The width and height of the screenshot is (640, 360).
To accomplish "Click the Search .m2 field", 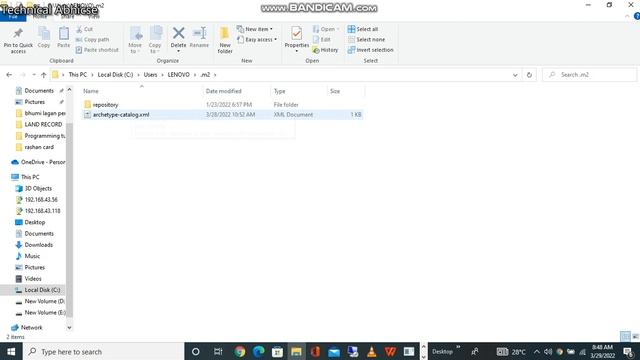I will (589, 75).
